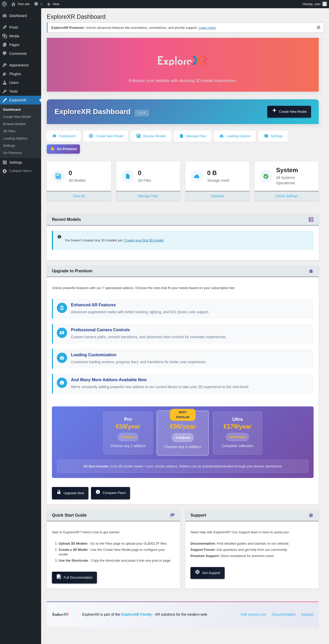The image size is (329, 644).
Task: Click the 3D Files document icon
Action: coord(128,176)
